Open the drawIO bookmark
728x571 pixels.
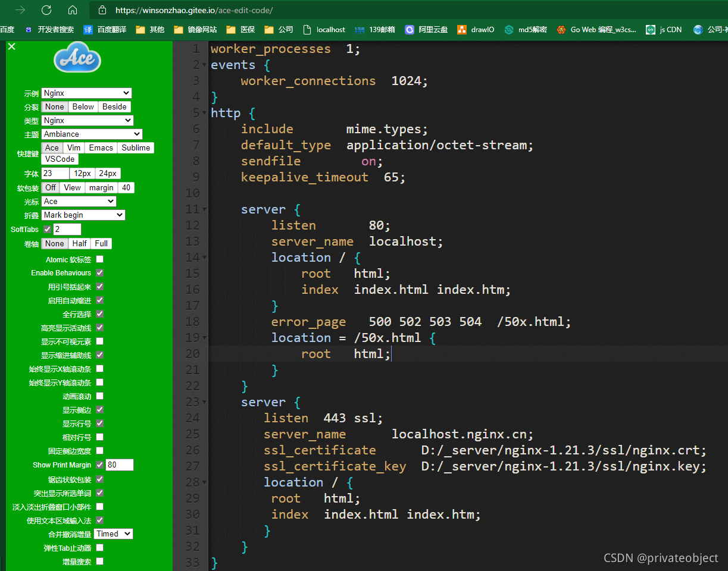(476, 29)
